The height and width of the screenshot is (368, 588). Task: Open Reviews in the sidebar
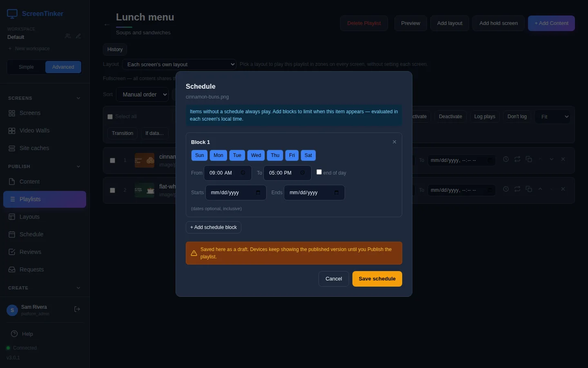(x=45, y=252)
